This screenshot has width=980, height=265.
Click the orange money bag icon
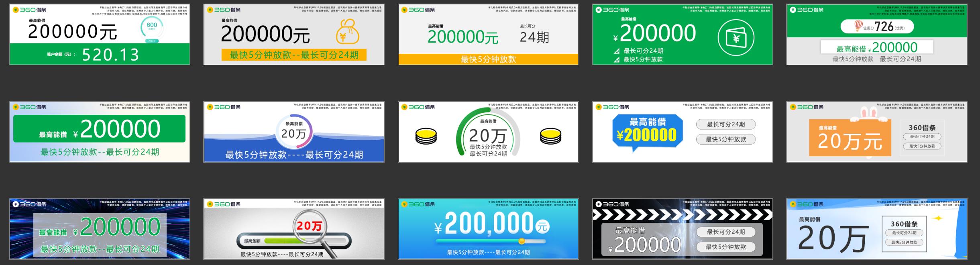tap(347, 31)
